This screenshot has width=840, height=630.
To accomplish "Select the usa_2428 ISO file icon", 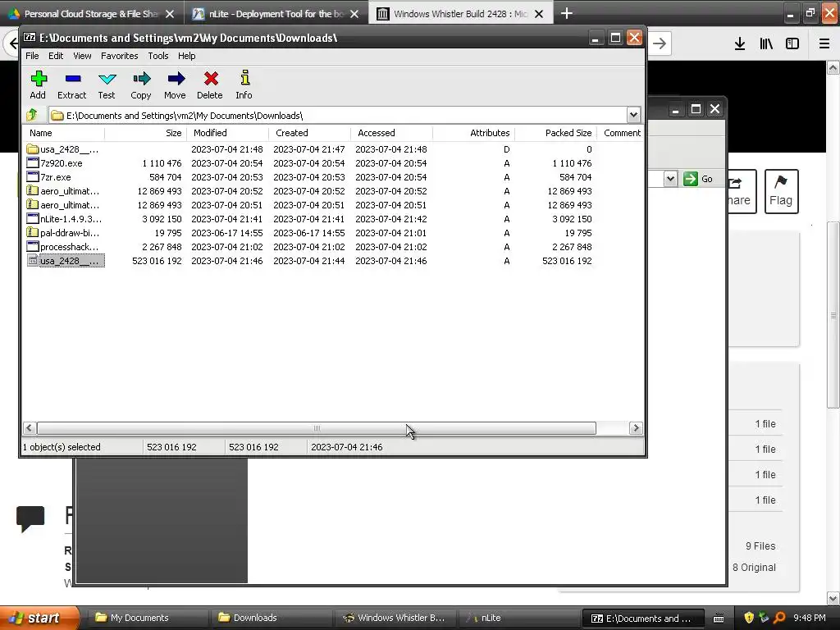I will pyautogui.click(x=33, y=261).
